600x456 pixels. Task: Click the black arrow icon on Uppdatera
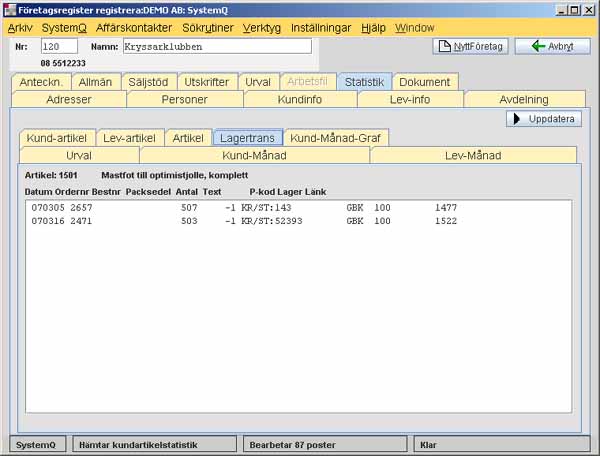[517, 119]
